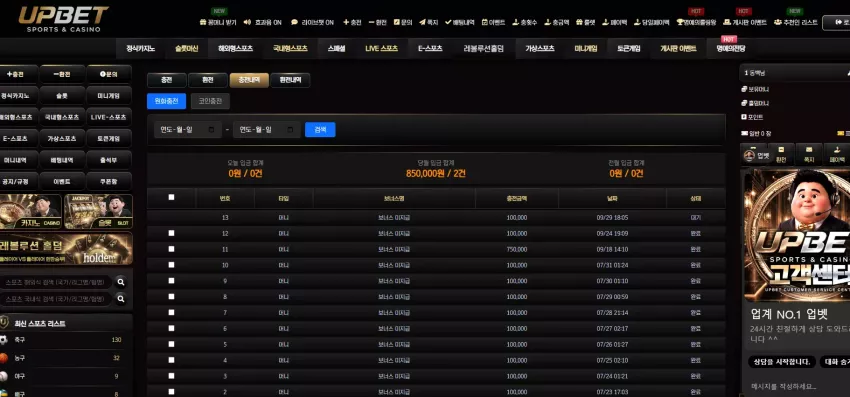The height and width of the screenshot is (397, 850).
Task: Check the checkbox for row number 12
Action: pos(171,233)
